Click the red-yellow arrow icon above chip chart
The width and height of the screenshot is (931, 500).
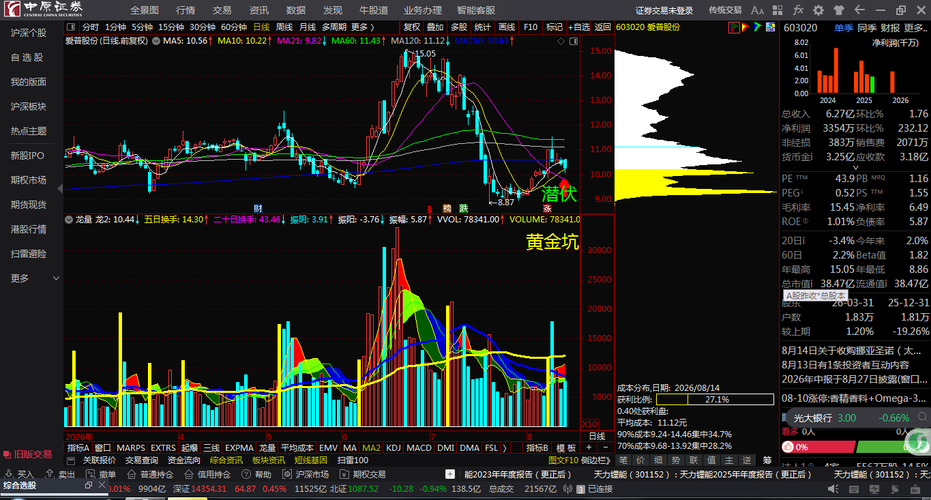tap(746, 27)
